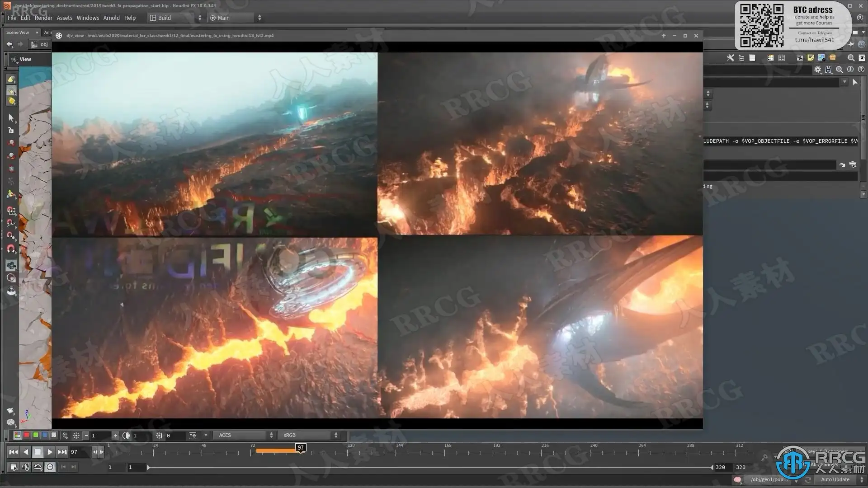This screenshot has height=488, width=868.
Task: Go back in Houdini network history
Action: (x=9, y=44)
